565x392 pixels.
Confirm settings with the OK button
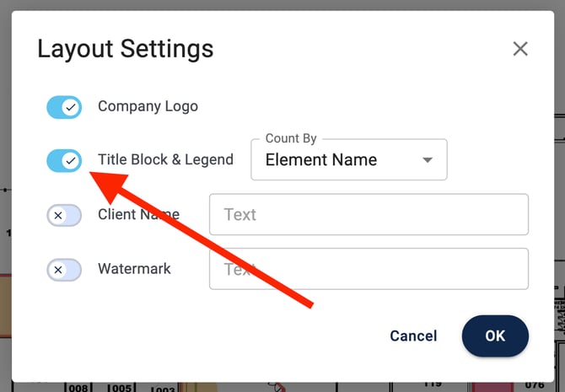[495, 336]
